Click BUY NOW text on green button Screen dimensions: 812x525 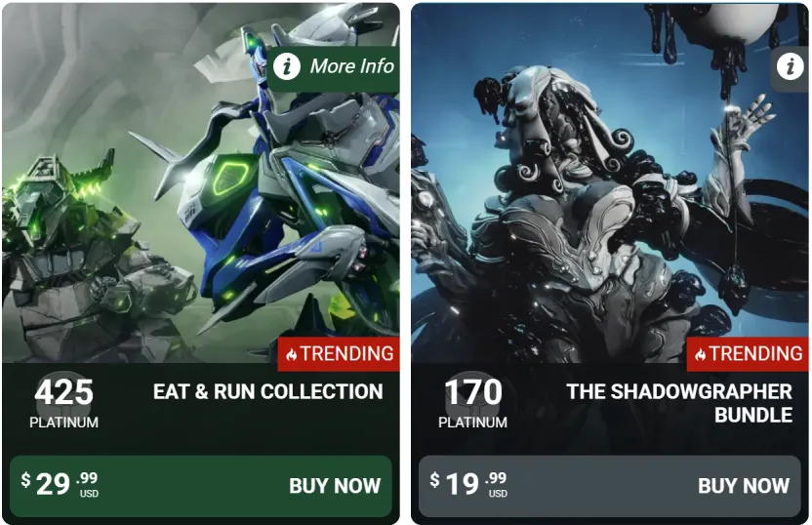[x=335, y=486]
